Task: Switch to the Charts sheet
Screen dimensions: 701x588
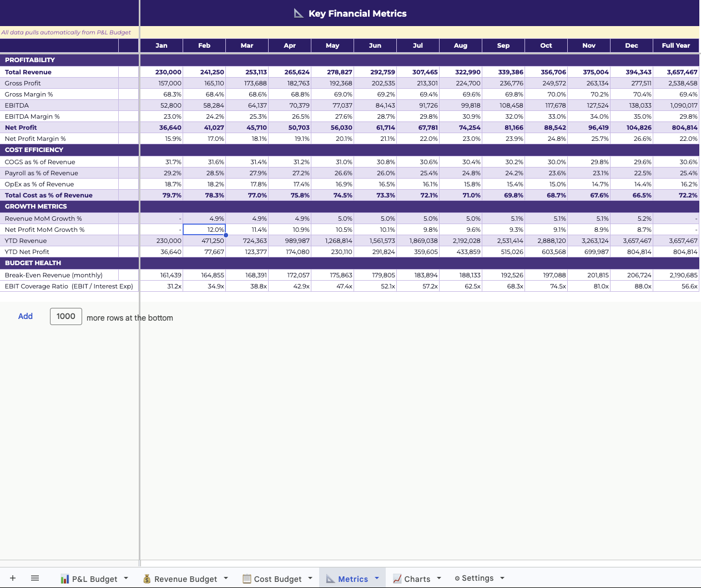Action: [417, 579]
